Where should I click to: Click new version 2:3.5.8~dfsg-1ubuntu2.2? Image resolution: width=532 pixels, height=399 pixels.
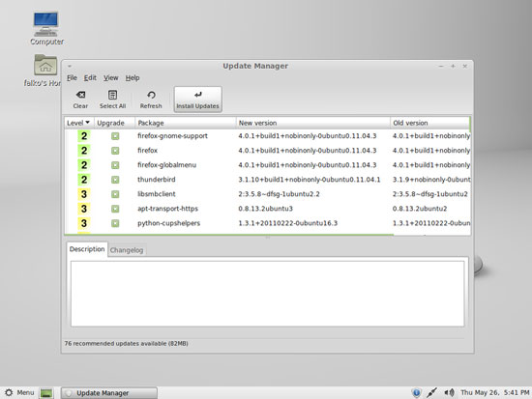point(279,194)
